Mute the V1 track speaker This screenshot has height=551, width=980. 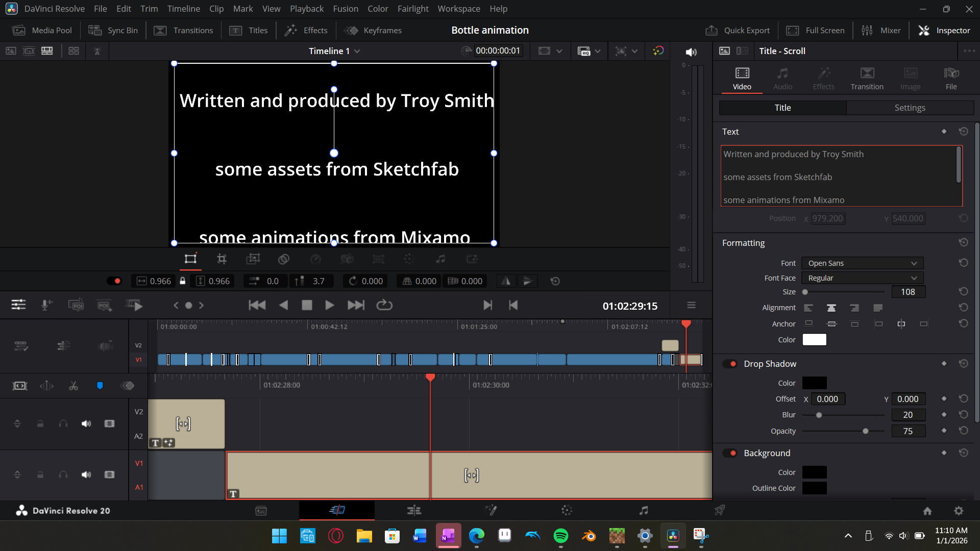86,474
